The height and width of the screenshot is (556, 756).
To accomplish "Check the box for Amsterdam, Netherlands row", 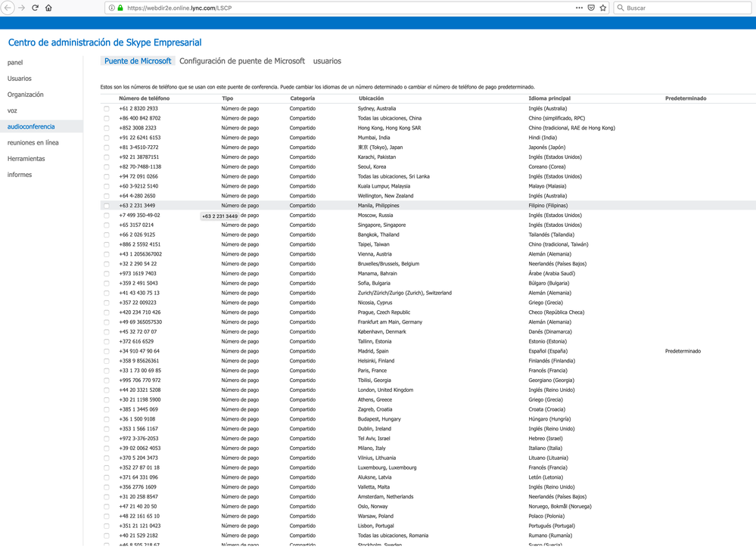I will click(107, 497).
